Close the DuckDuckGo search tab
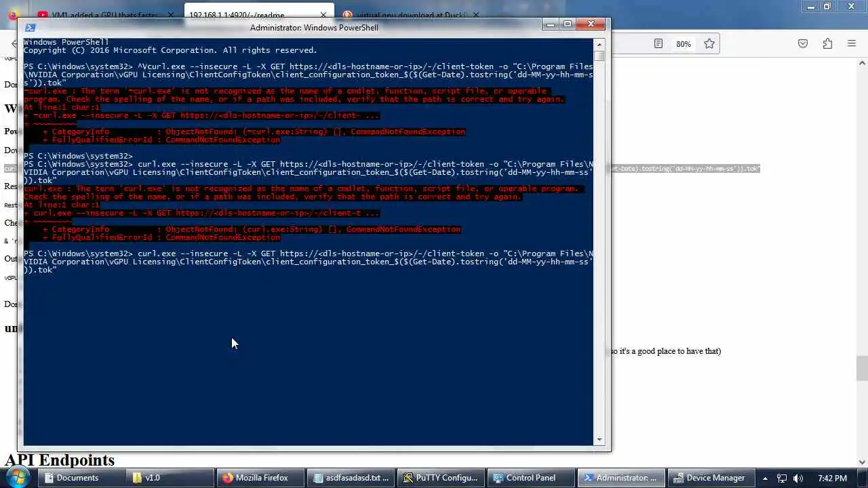 coord(475,15)
